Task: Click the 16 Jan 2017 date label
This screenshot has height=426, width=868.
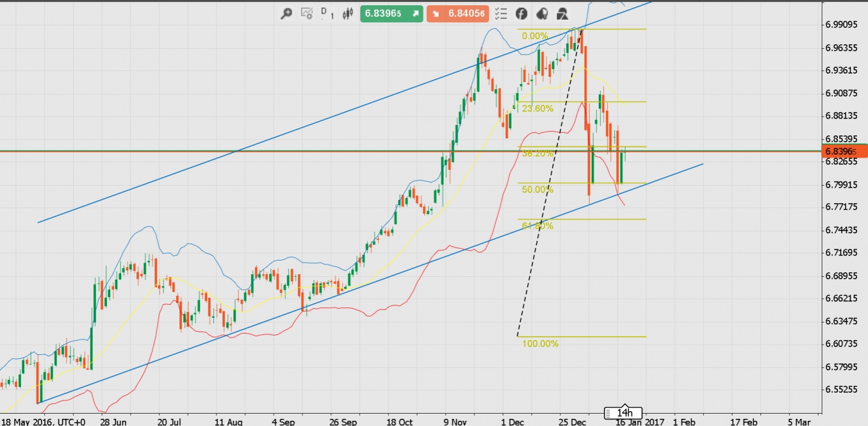Action: click(x=639, y=421)
